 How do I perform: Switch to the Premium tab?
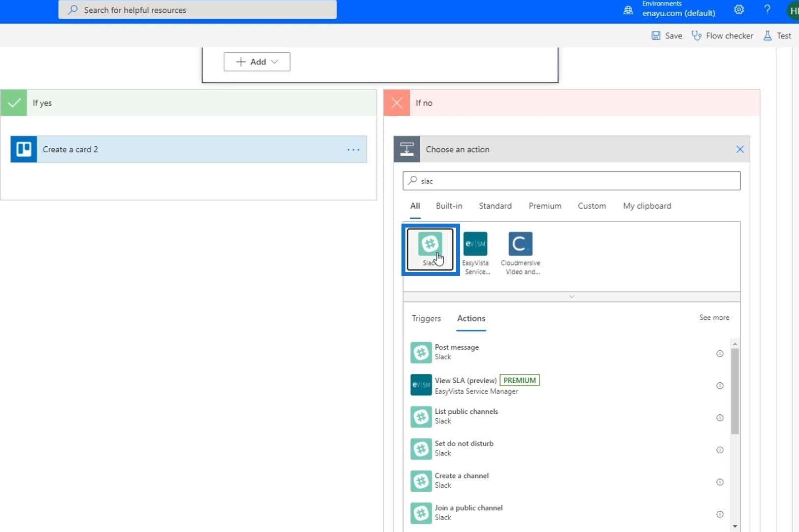[x=545, y=206]
